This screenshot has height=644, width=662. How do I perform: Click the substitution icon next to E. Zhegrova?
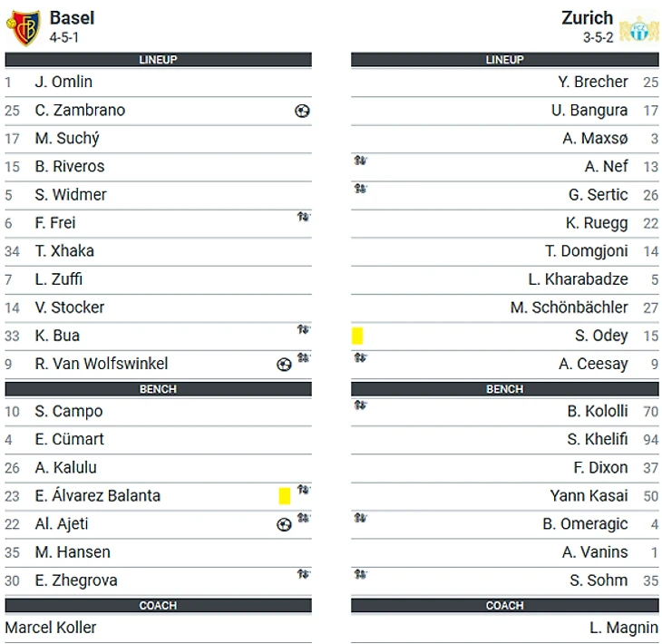tap(304, 574)
